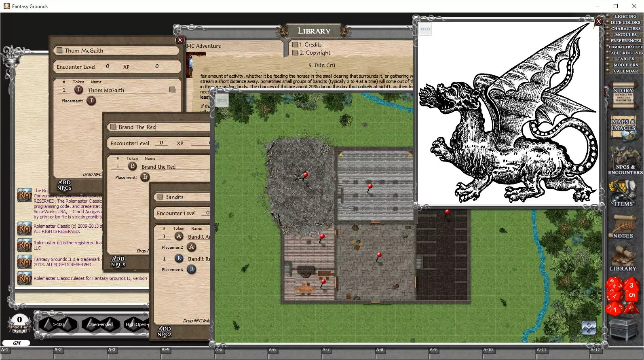Screen dimensions: 644x360
Task: Open link icon for 1. Credits
Action: (x=295, y=44)
